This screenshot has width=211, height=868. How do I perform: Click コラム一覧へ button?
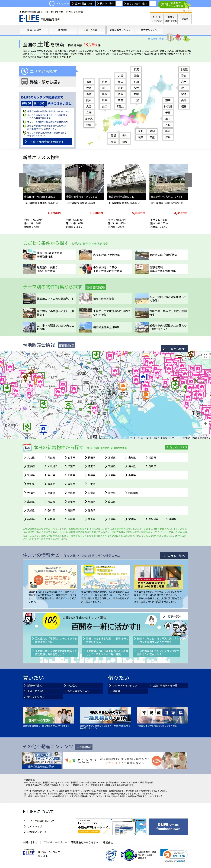coord(174,556)
